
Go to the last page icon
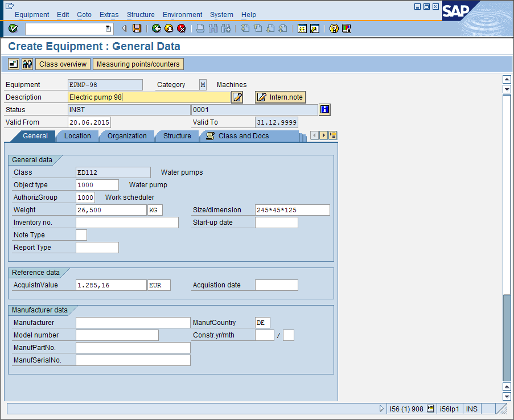283,28
